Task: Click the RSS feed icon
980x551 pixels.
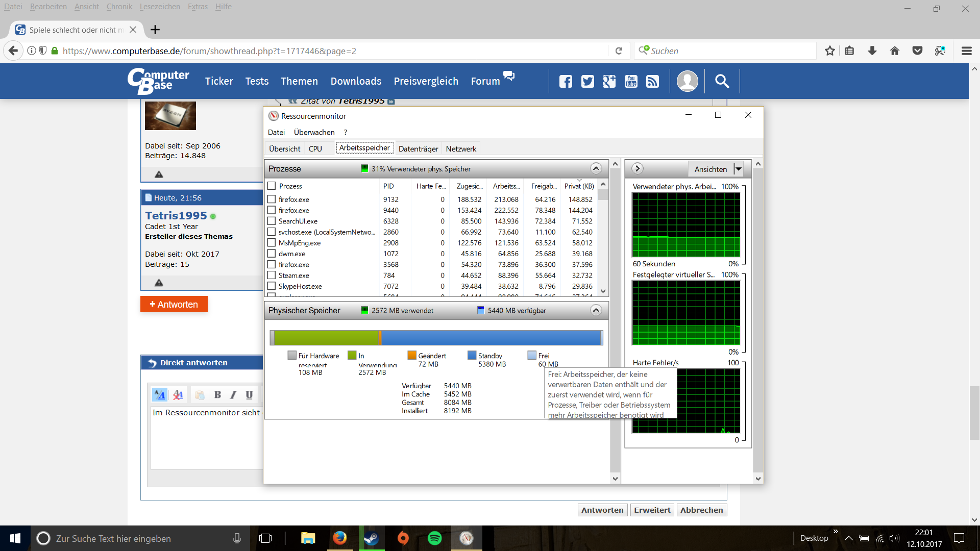Action: tap(652, 82)
